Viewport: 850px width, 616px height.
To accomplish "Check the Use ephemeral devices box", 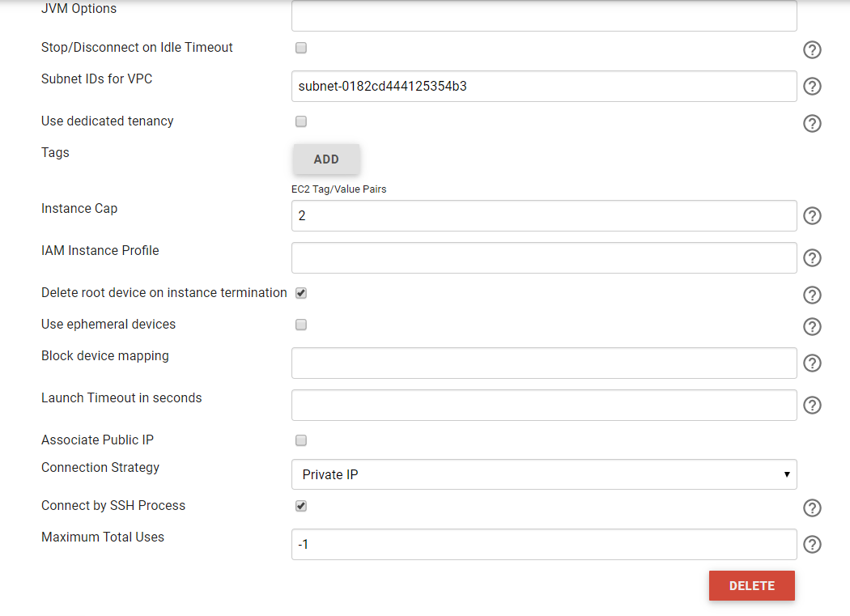I will point(301,325).
